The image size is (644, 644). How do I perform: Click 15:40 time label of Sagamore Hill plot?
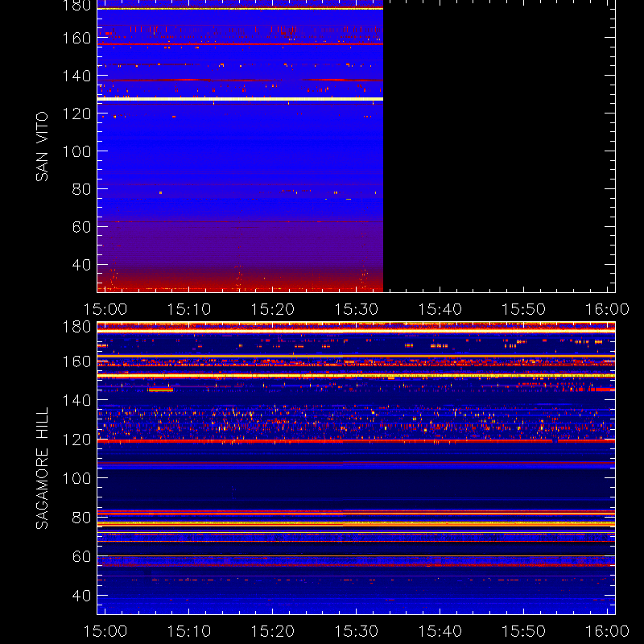click(440, 631)
